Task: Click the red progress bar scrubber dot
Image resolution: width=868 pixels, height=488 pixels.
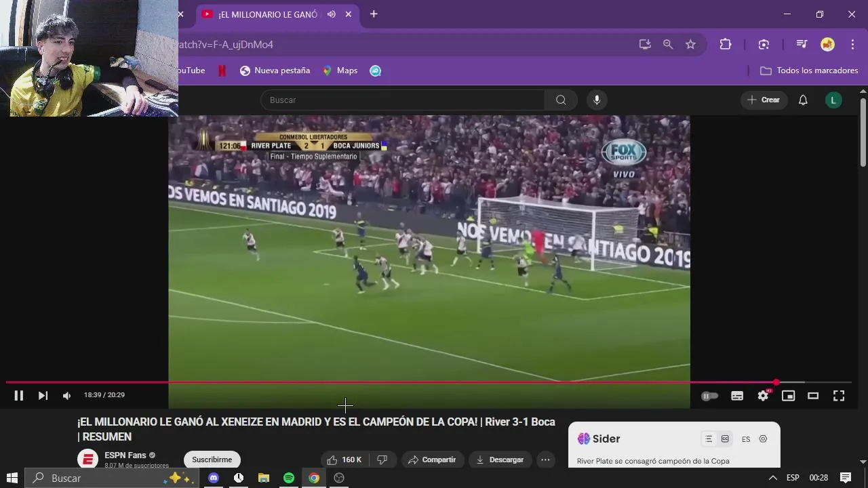Action: tap(776, 382)
